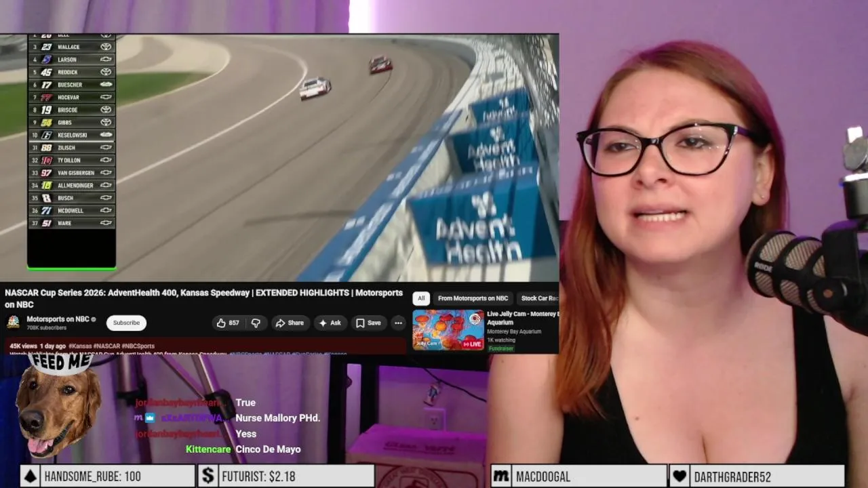Click Keselowski row in leaderboard

pyautogui.click(x=71, y=135)
